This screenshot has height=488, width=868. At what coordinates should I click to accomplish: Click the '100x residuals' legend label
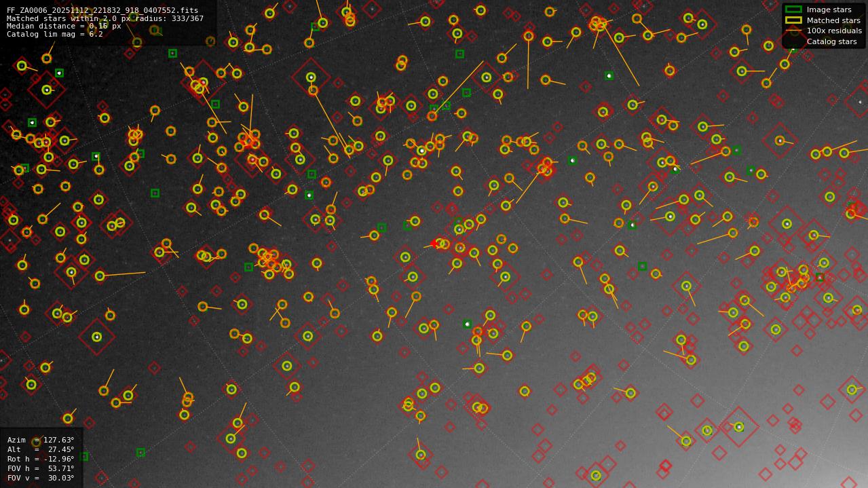tap(834, 31)
